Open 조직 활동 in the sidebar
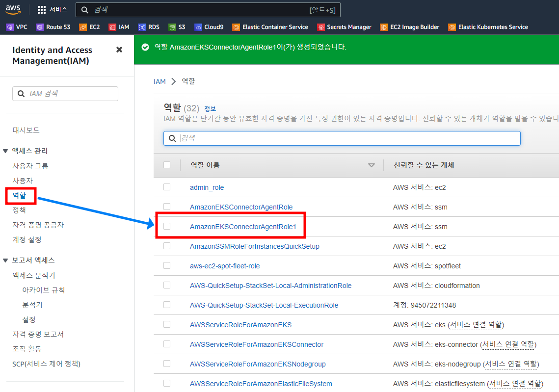Screen dimensions: 559x392 coord(27,349)
